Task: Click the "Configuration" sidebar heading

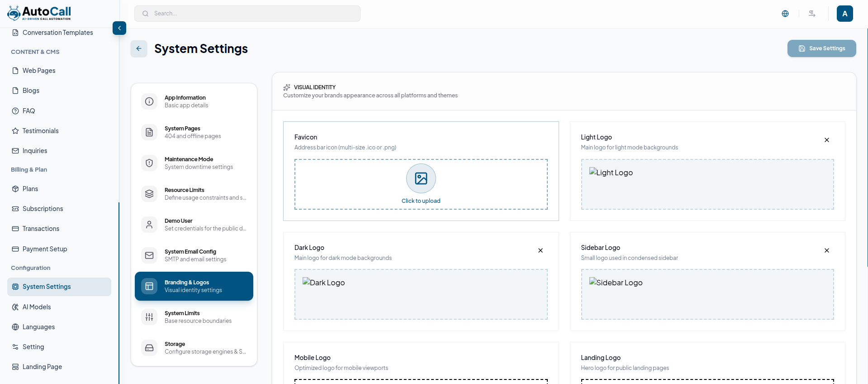Action: coord(31,268)
